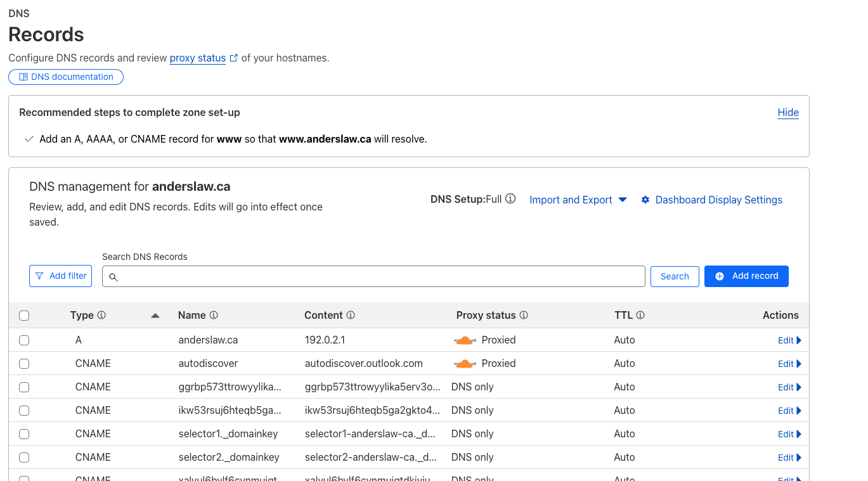Viewport: 868px width, 481px height.
Task: Check the select-all records checkbox
Action: pyautogui.click(x=24, y=316)
